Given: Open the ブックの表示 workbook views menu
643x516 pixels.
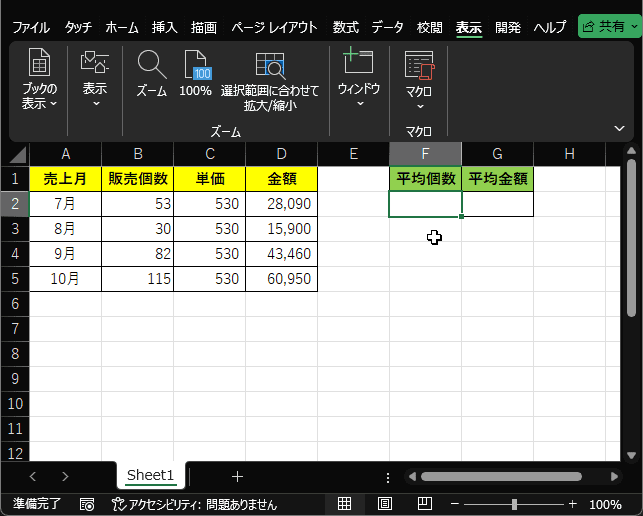Looking at the screenshot, I should pos(39,79).
